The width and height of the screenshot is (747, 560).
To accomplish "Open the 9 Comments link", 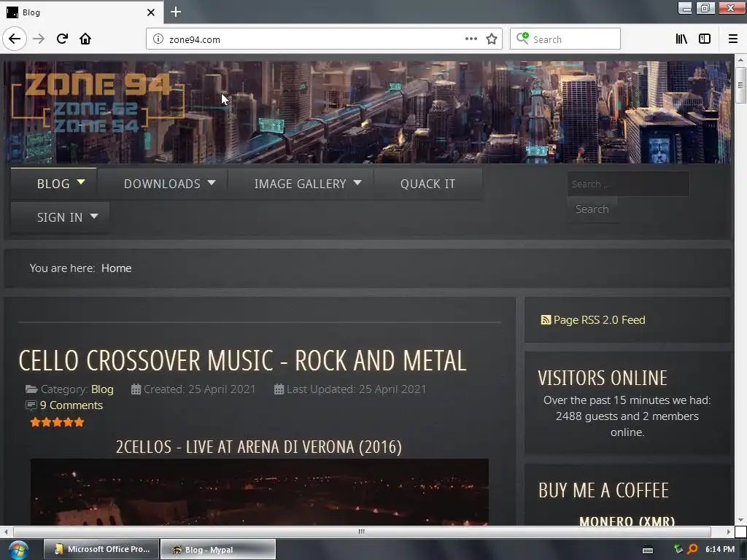I will pos(71,405).
